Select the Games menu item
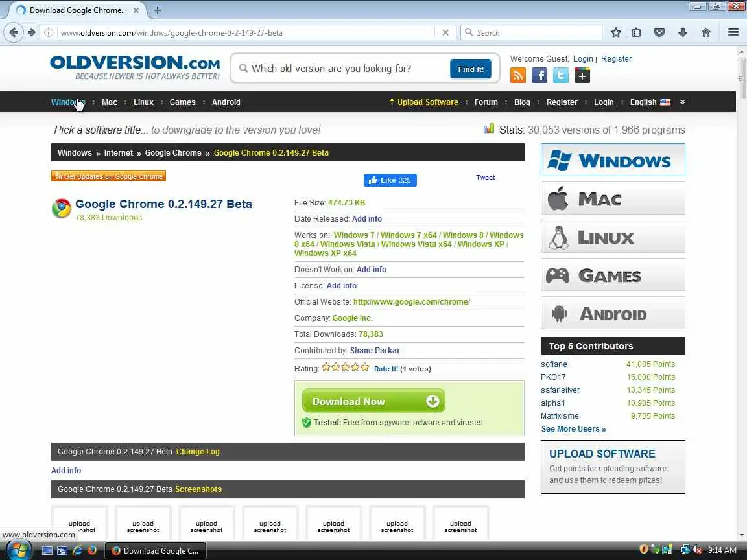The width and height of the screenshot is (747, 560). point(182,102)
